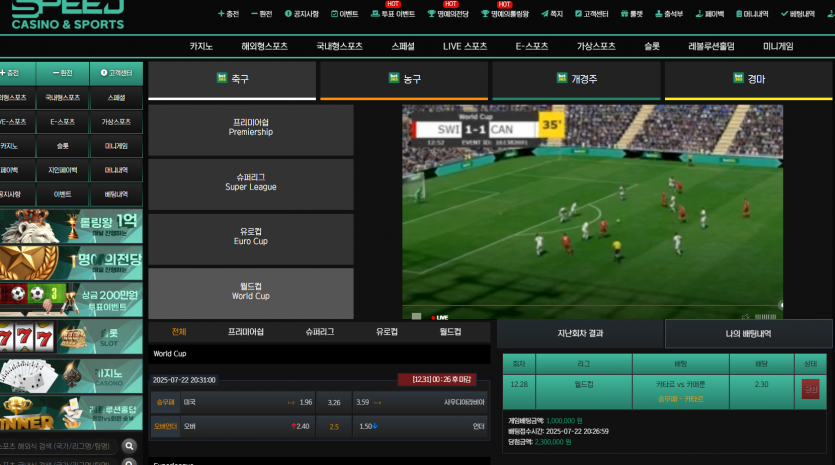Switch to the 프리미어쉽 filter tab
Screen dimensions: 835x465
pos(245,332)
